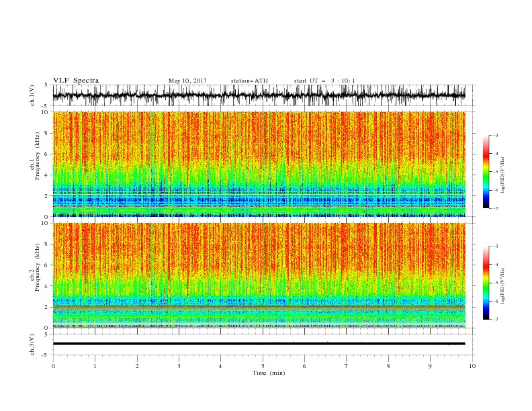The height and width of the screenshot is (411, 532).
Task: Click the ch.2 log(PSD) colorbar label
Action: [503, 286]
